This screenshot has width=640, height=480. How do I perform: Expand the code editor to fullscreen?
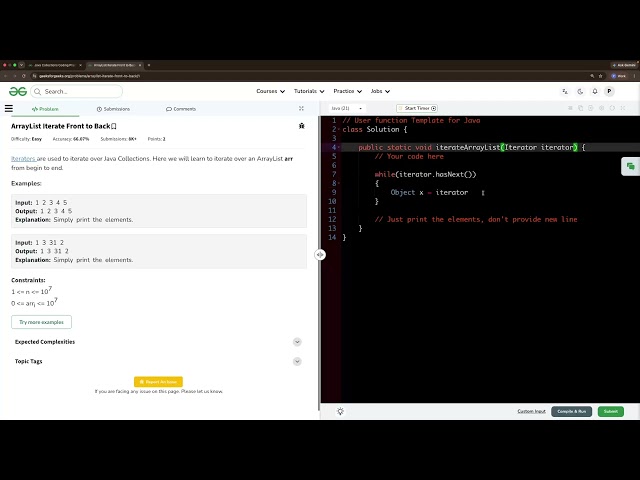pos(623,108)
